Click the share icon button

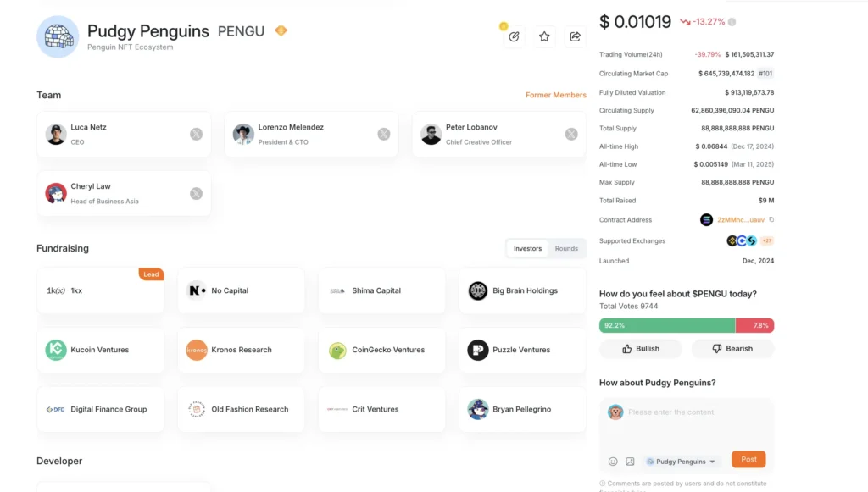click(575, 36)
